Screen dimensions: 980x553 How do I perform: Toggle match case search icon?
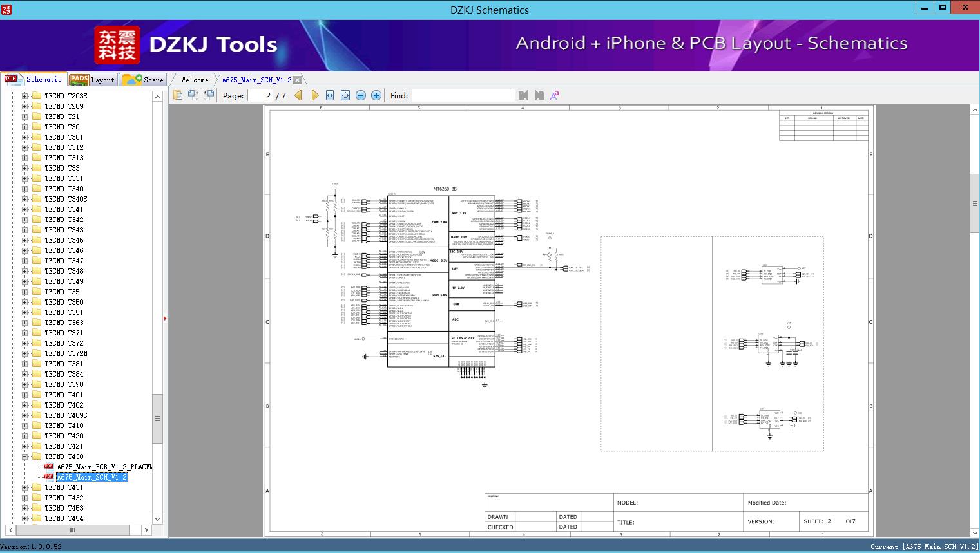click(555, 95)
